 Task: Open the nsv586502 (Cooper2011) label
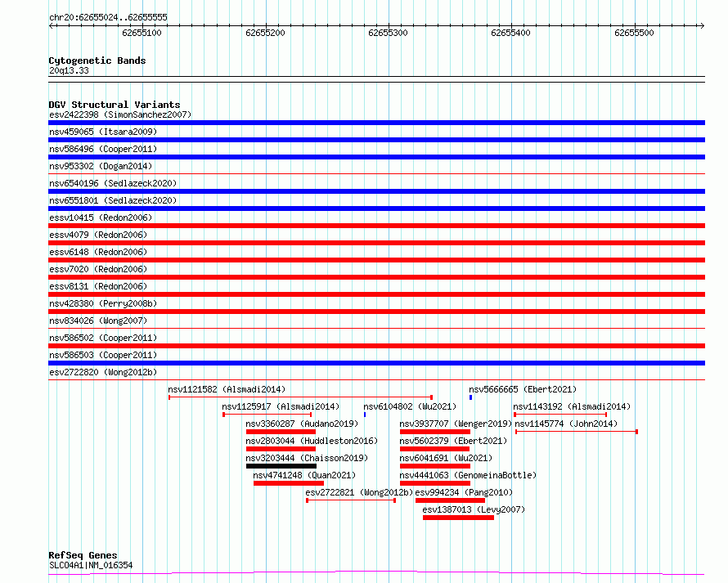(103, 338)
